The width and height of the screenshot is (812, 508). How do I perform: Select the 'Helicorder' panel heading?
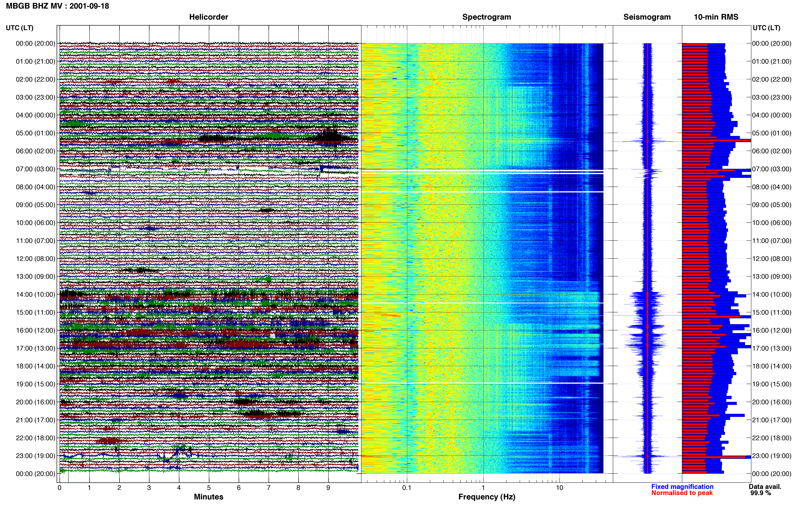point(209,17)
